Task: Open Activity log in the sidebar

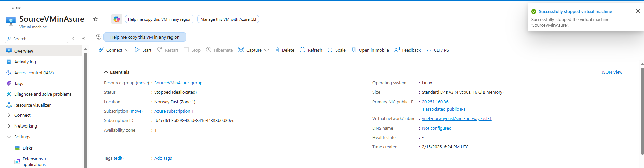Action: 25,62
